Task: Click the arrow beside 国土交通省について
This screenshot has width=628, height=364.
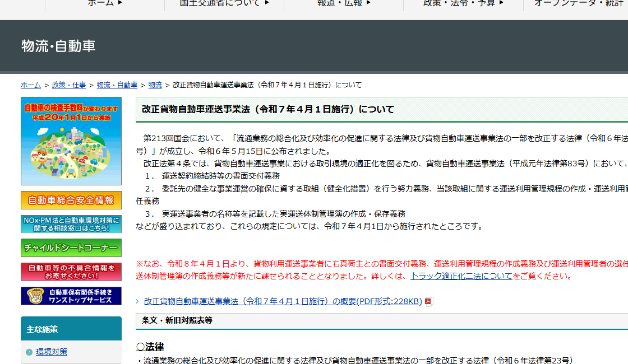Action: coord(267,2)
